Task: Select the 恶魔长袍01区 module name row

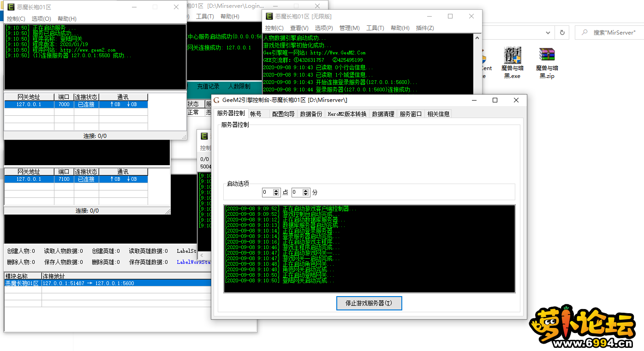Action: (x=22, y=283)
